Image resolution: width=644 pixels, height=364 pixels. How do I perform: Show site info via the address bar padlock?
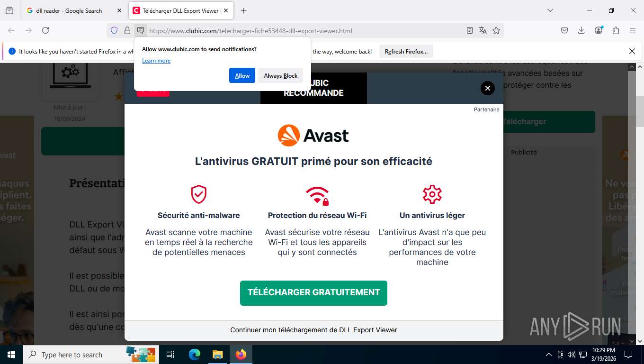[127, 30]
